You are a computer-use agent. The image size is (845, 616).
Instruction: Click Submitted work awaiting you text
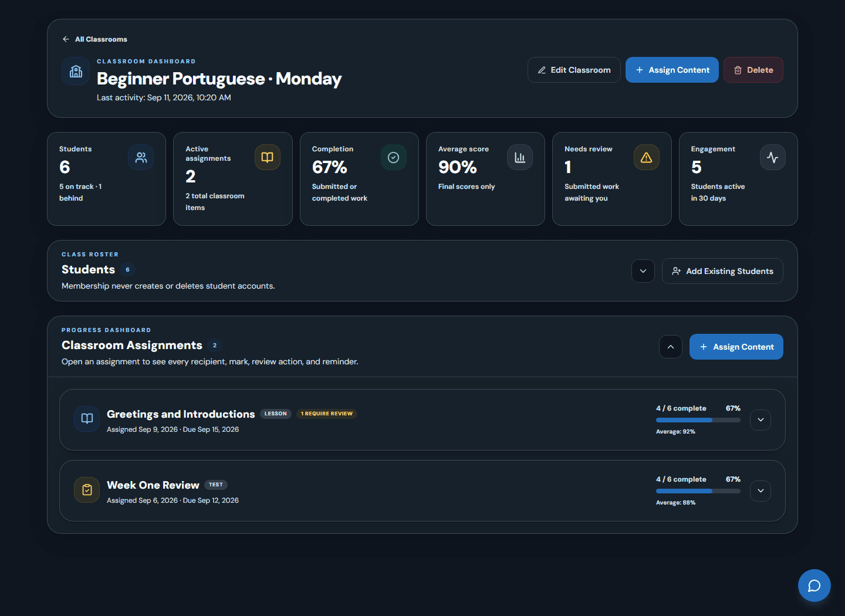[x=591, y=192]
